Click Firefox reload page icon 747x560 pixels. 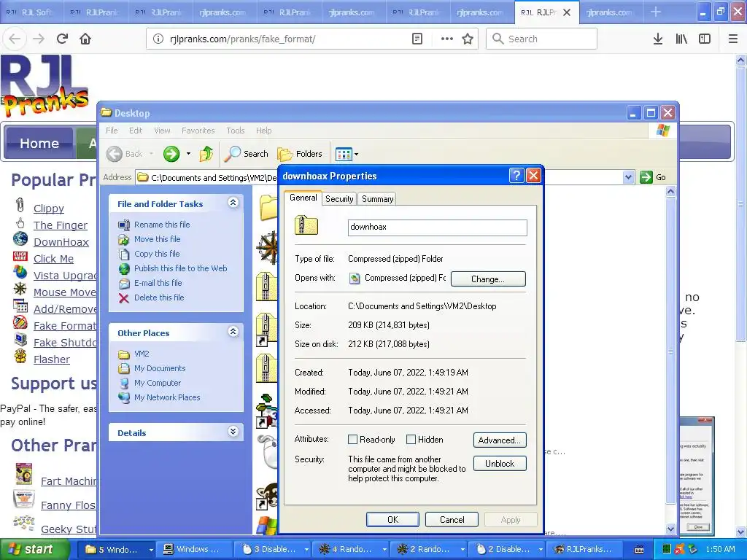[62, 39]
